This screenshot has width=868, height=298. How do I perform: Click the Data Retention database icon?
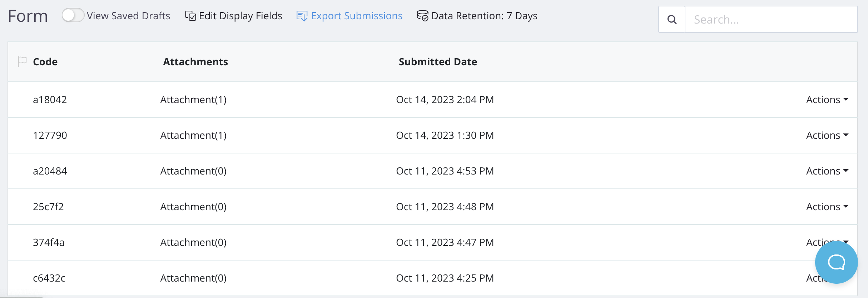422,16
